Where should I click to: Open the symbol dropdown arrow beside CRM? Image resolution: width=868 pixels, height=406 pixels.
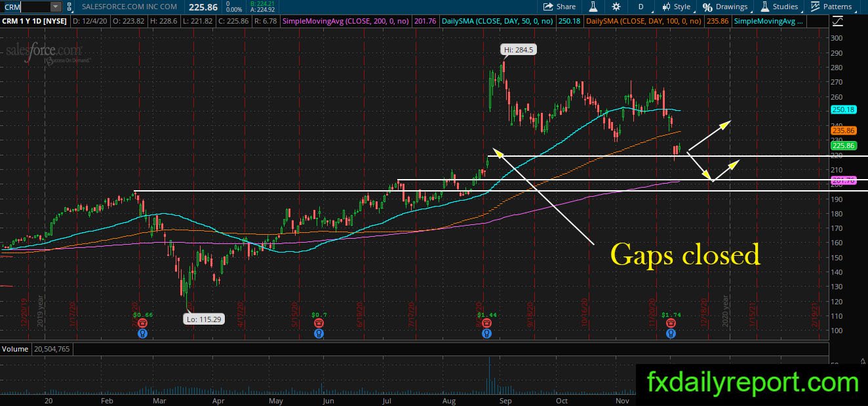tap(55, 7)
